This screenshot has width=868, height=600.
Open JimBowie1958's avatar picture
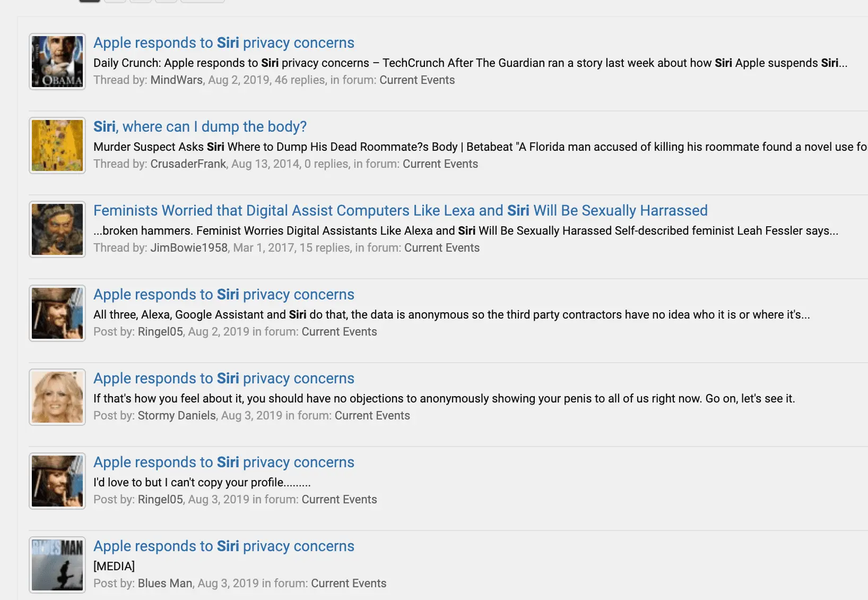coord(57,229)
